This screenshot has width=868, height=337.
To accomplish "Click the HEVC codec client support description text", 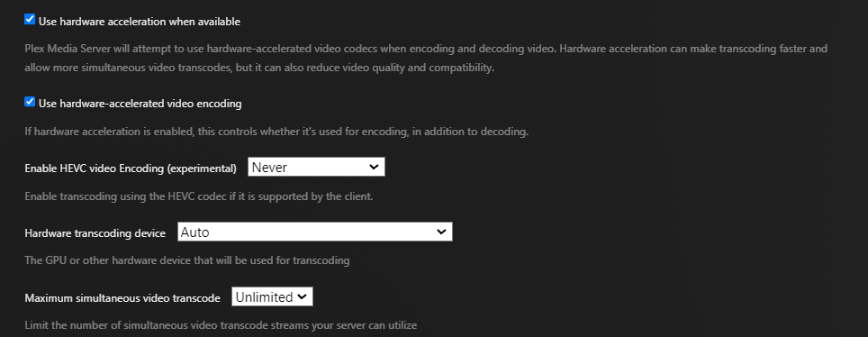I will tap(199, 196).
